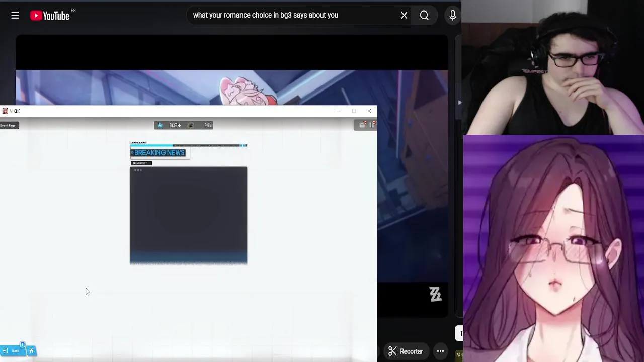644x362 pixels.
Task: Close the NIKKE game window
Action: click(x=369, y=111)
